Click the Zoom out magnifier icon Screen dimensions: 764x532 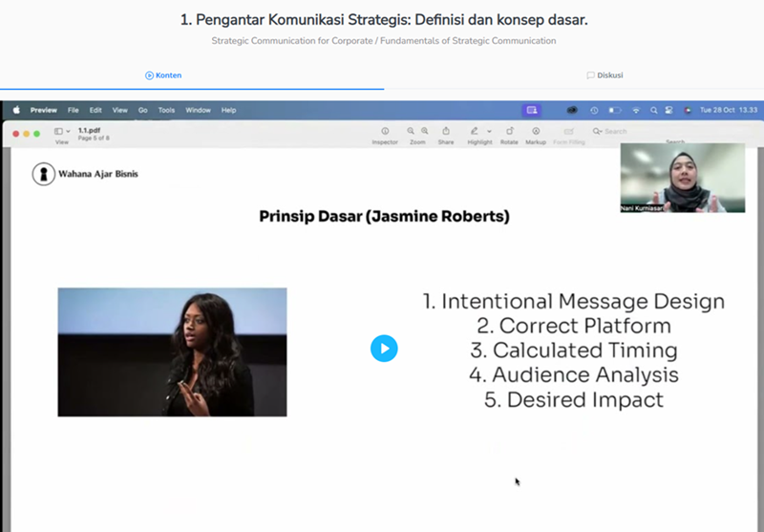[411, 131]
